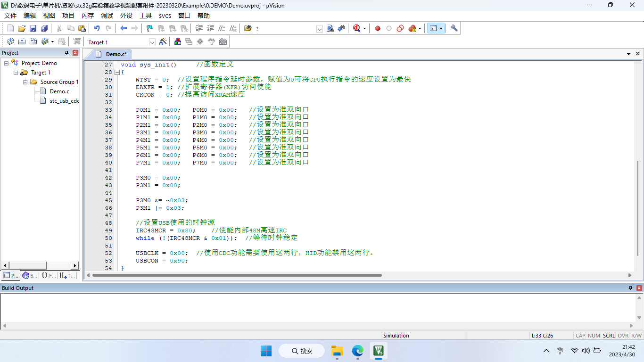Open the 调试 menu
Viewport: 644px width, 362px height.
(x=107, y=16)
